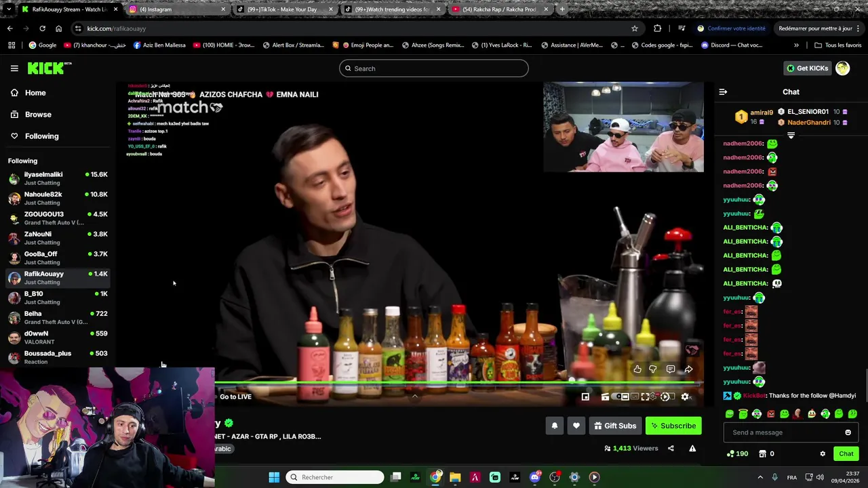Click the Get KICKs button
This screenshot has width=868, height=488.
pos(807,68)
